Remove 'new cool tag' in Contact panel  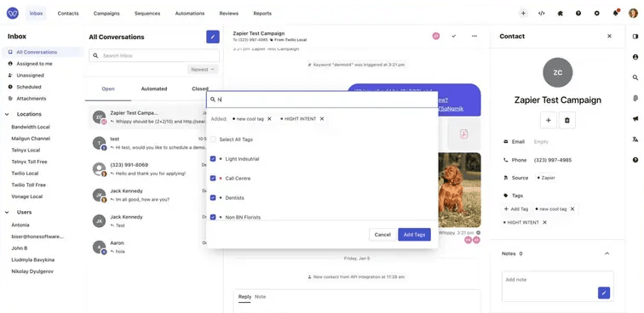[x=572, y=208]
